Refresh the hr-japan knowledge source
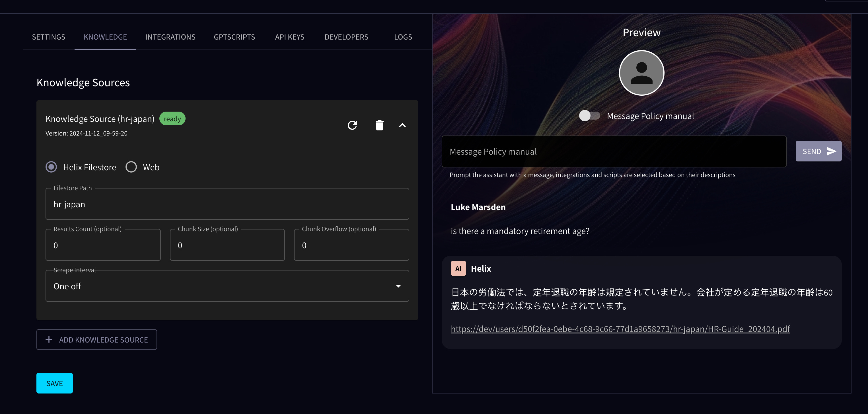 352,125
